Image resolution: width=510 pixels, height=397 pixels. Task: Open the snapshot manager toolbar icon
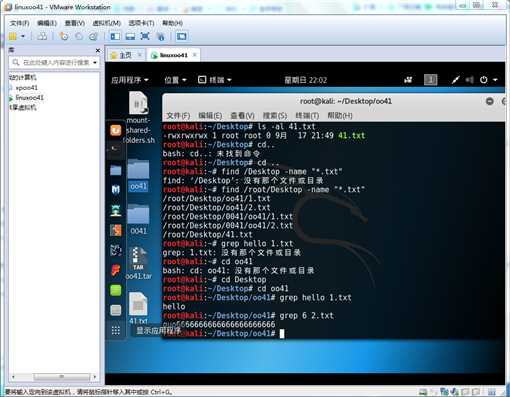[x=93, y=36]
